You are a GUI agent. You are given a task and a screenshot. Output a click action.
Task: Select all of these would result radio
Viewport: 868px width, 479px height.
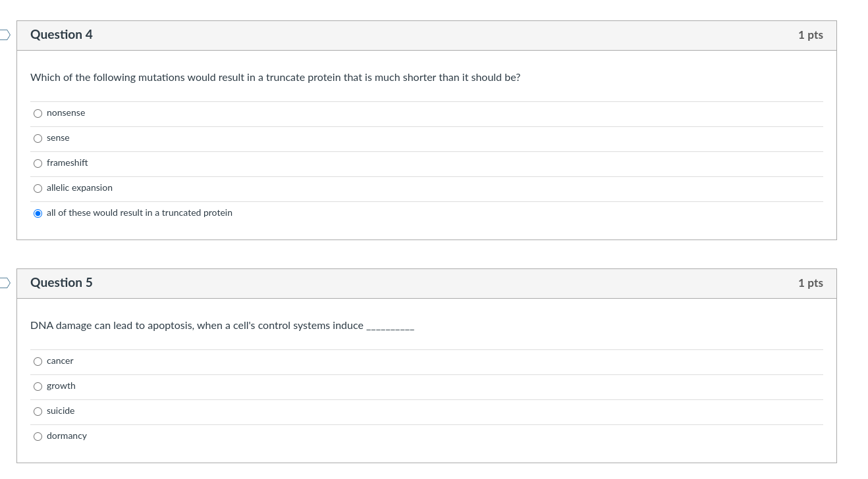(x=38, y=213)
